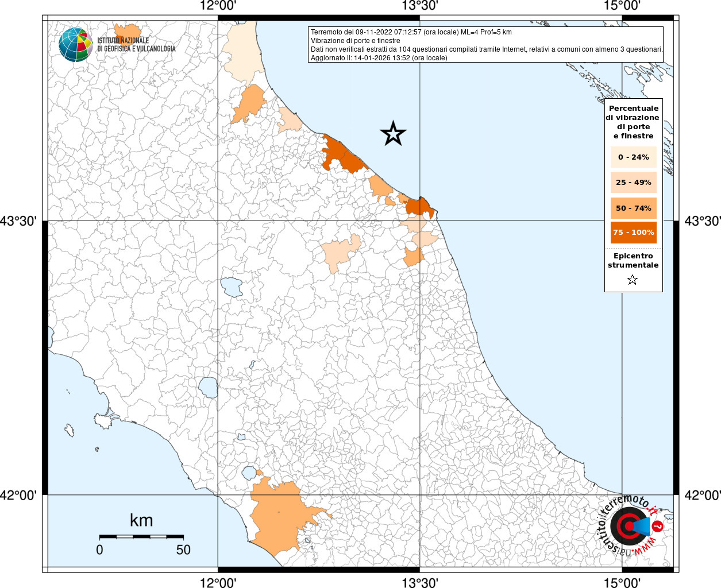Click the black-and-white km scale bar
This screenshot has width=721, height=588.
tap(141, 537)
